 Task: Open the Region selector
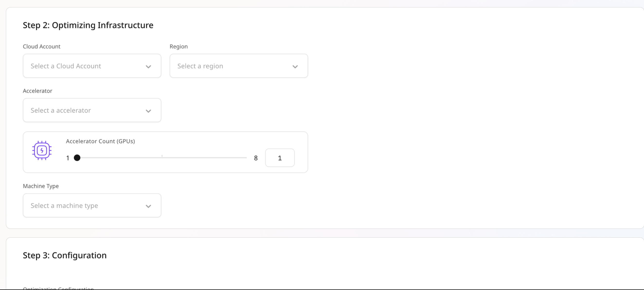[239, 66]
